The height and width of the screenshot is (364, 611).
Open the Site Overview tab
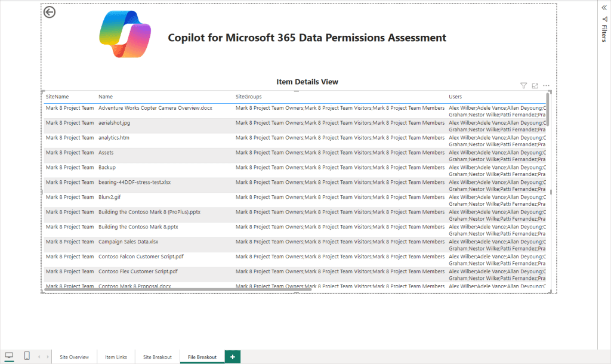pyautogui.click(x=74, y=357)
